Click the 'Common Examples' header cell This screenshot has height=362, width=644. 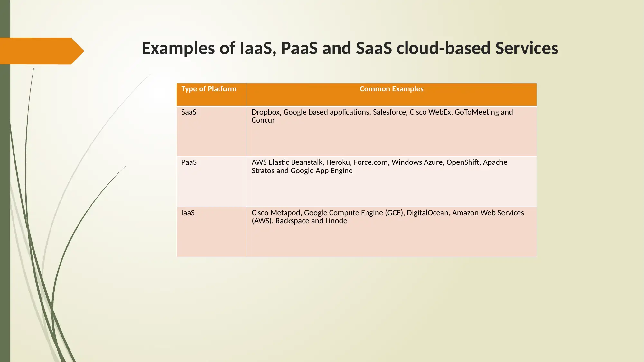392,94
